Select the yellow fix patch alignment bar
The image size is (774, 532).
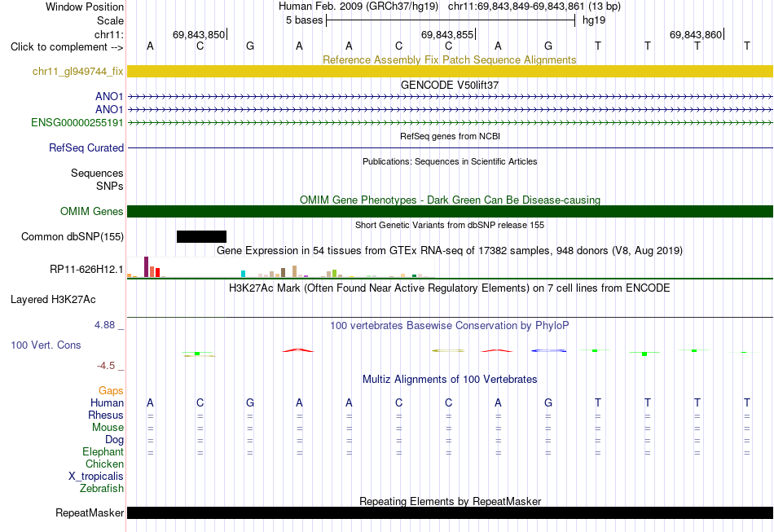point(450,71)
